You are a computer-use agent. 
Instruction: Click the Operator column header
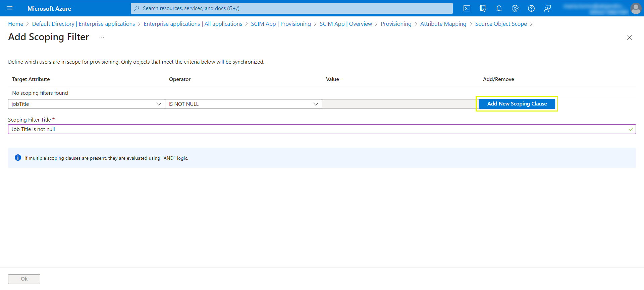pyautogui.click(x=180, y=79)
